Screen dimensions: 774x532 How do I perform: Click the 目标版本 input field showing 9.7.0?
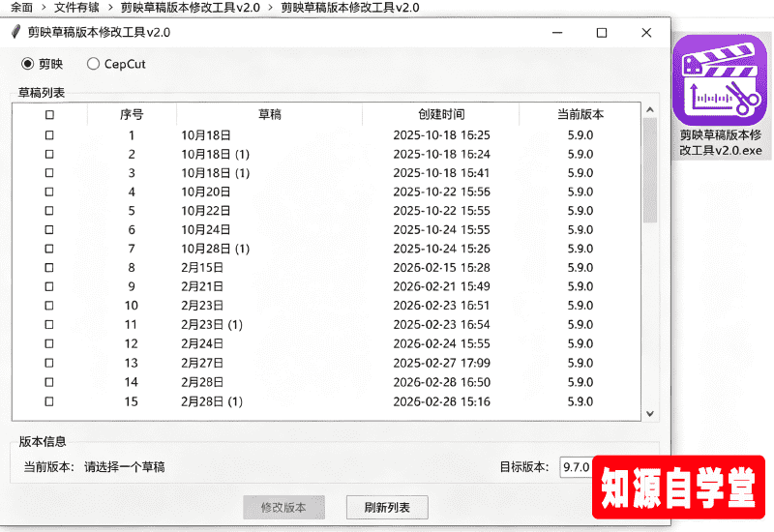click(x=576, y=467)
